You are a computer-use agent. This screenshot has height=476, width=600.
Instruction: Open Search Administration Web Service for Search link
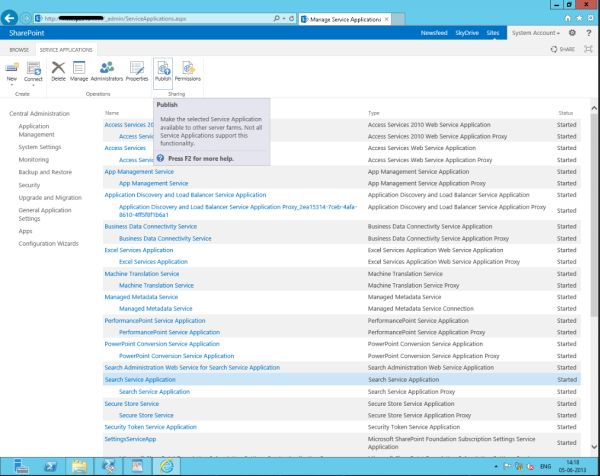(x=192, y=367)
